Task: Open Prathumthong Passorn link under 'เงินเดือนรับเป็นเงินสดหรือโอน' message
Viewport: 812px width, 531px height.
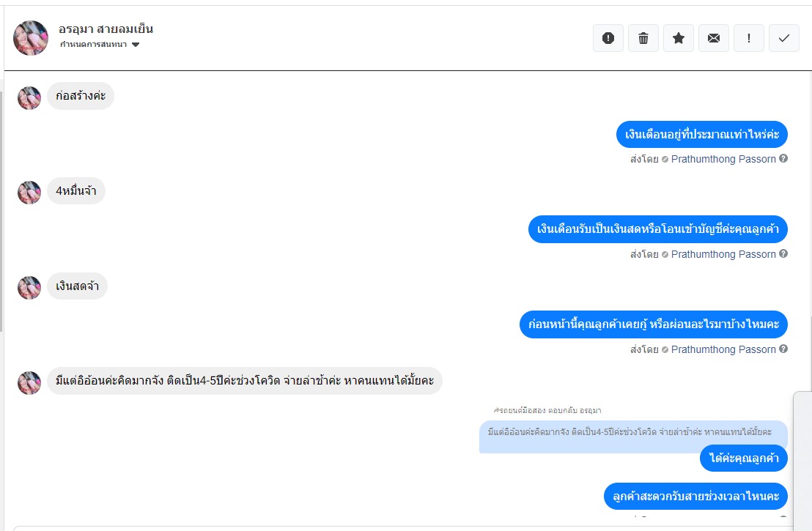Action: tap(723, 254)
